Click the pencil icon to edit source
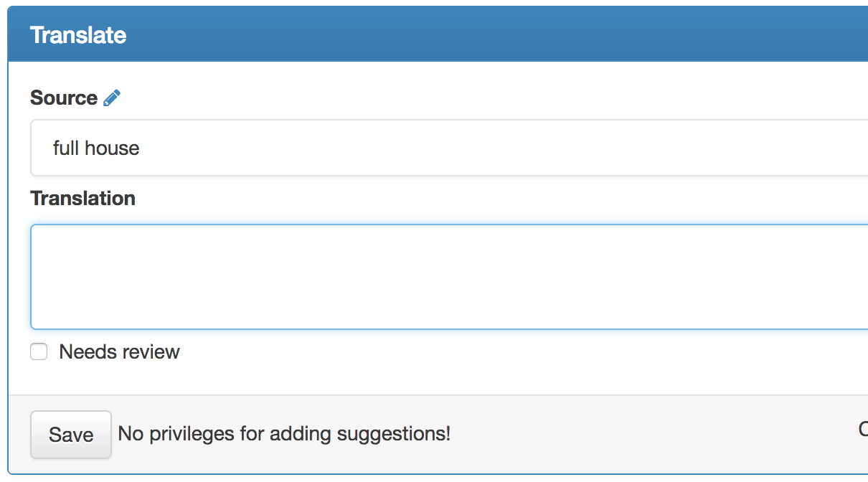This screenshot has width=868, height=482. tap(112, 98)
